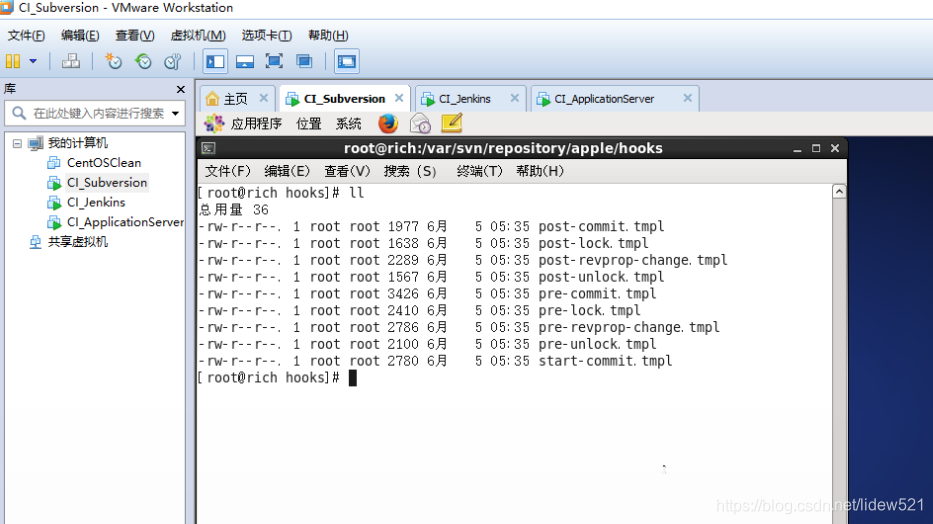The height and width of the screenshot is (524, 933).
Task: Open the 虚拟机(M) menu
Action: click(198, 36)
